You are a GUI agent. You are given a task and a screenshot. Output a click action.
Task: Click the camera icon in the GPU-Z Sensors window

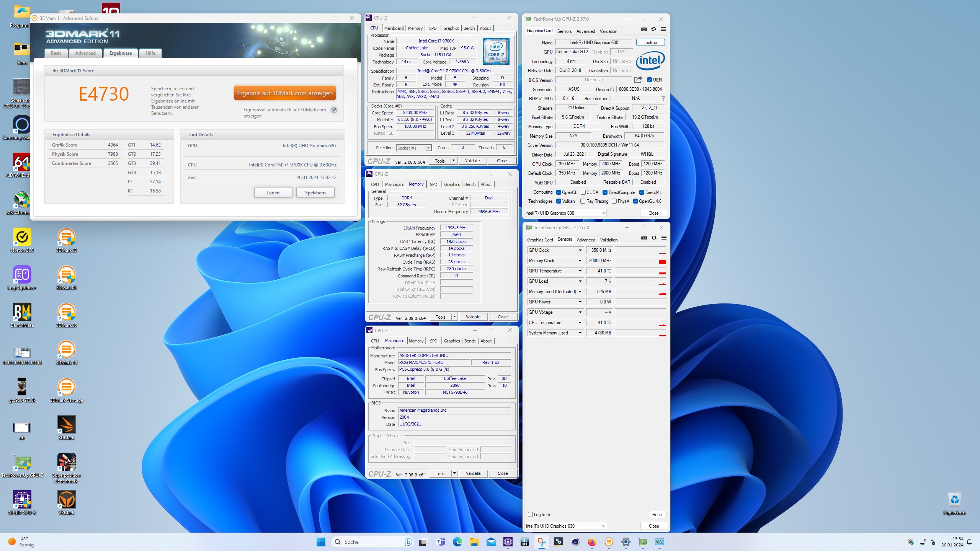pyautogui.click(x=644, y=238)
